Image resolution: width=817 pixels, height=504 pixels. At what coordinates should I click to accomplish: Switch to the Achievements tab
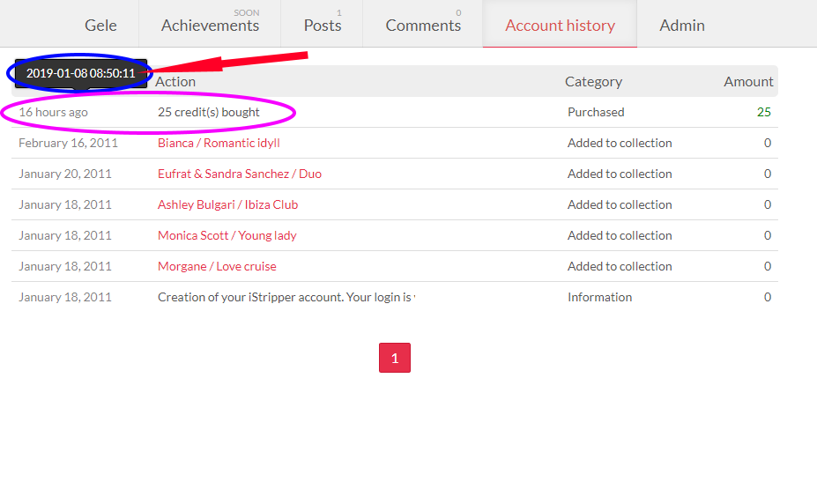(x=210, y=25)
